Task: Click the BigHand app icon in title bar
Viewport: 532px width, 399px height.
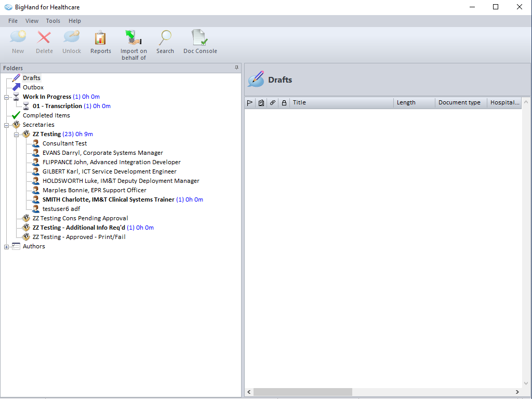Action: (8, 7)
